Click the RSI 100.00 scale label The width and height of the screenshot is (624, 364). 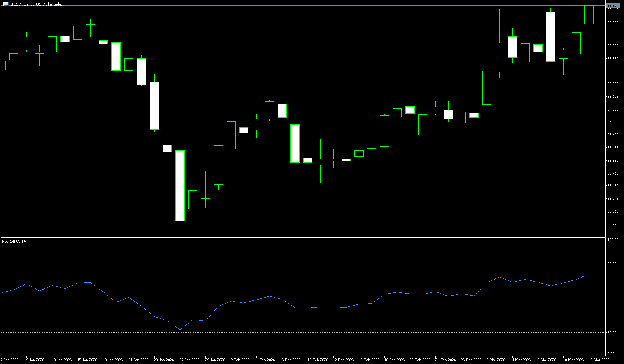(x=612, y=240)
